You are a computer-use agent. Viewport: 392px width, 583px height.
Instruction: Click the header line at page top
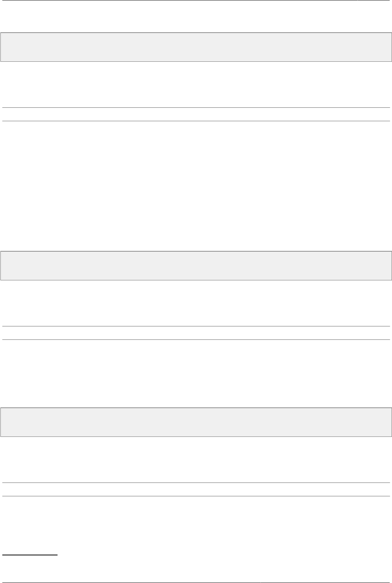196,0
